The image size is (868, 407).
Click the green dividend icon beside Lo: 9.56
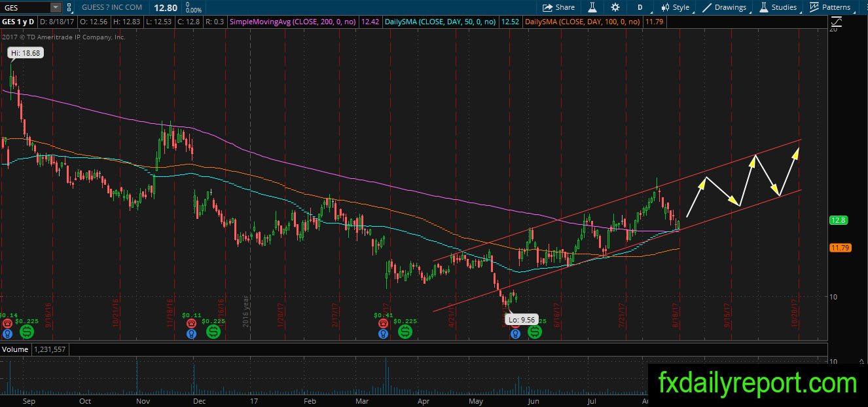pyautogui.click(x=535, y=332)
